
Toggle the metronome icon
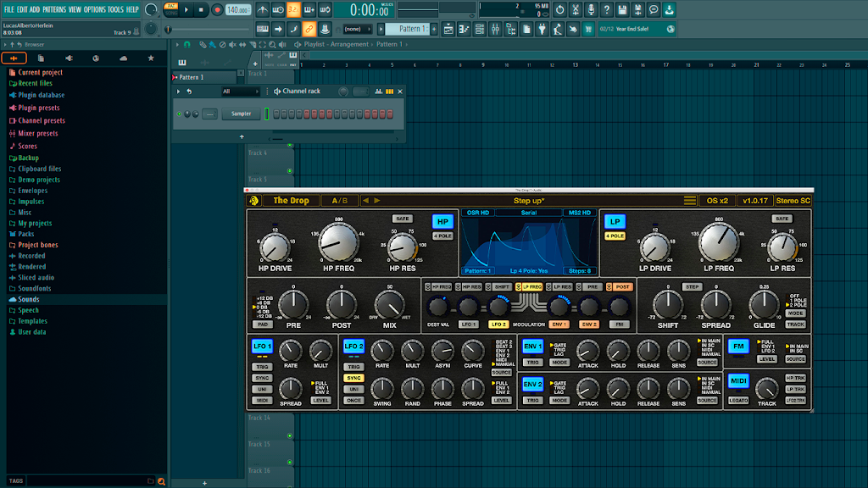click(x=263, y=9)
